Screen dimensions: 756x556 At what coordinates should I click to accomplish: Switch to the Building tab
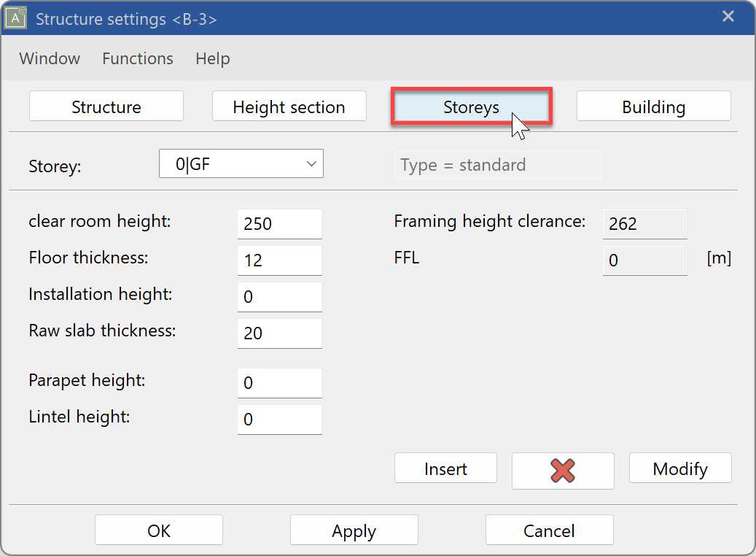tap(653, 106)
